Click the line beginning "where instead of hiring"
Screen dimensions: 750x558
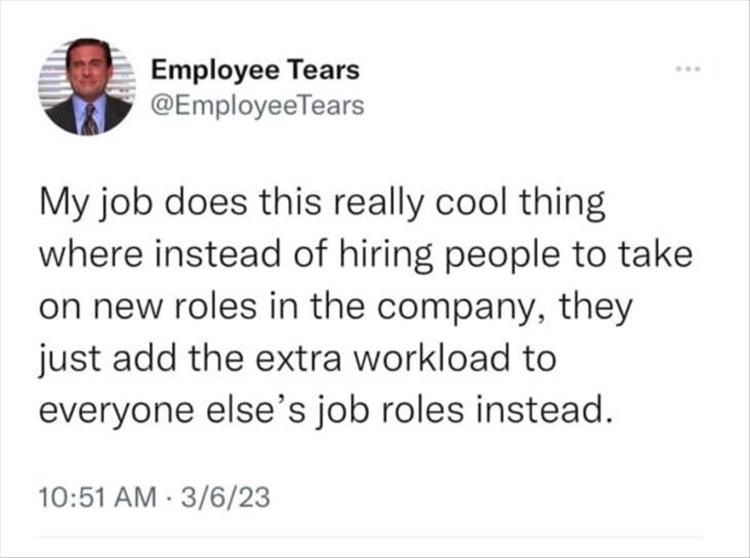pyautogui.click(x=366, y=256)
